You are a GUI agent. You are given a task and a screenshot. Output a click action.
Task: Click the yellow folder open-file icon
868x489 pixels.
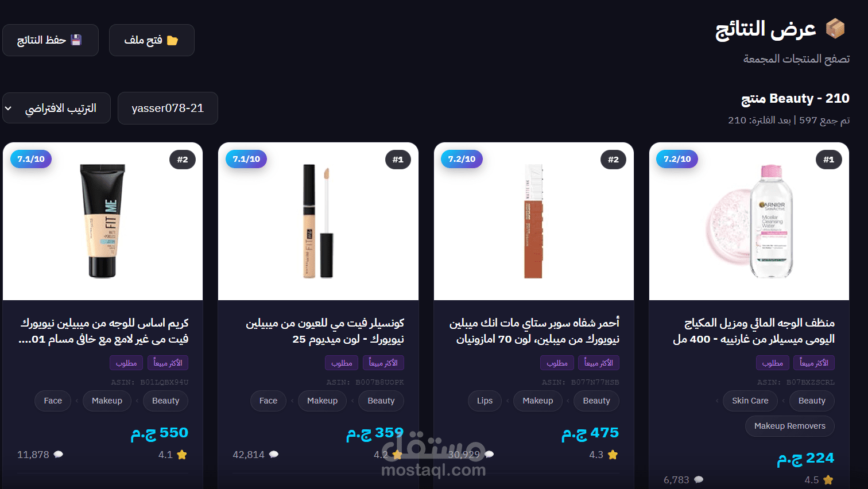172,40
